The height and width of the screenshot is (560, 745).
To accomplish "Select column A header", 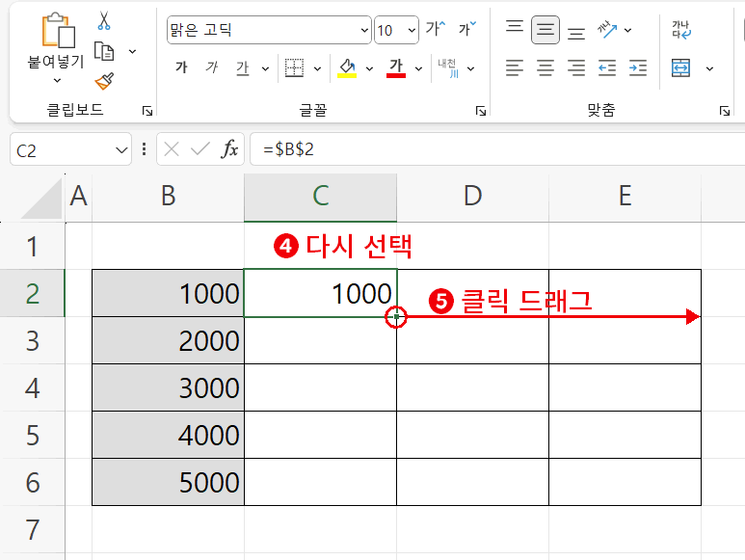I will click(x=78, y=197).
